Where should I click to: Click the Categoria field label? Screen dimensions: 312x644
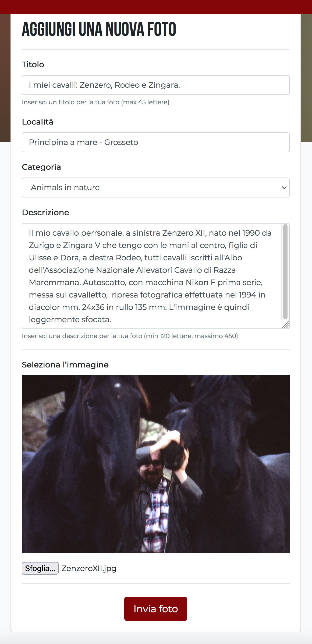[41, 167]
